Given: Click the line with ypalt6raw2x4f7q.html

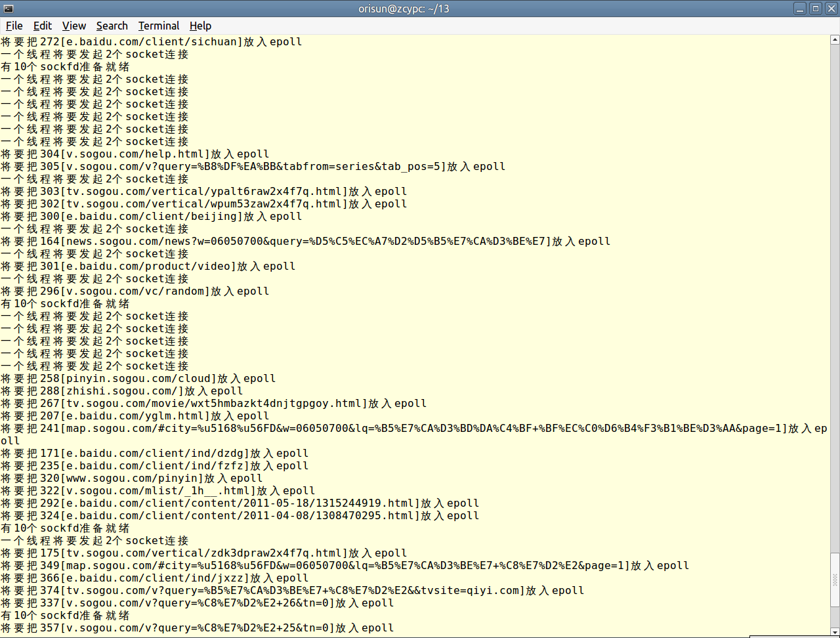Looking at the screenshot, I should (x=204, y=191).
